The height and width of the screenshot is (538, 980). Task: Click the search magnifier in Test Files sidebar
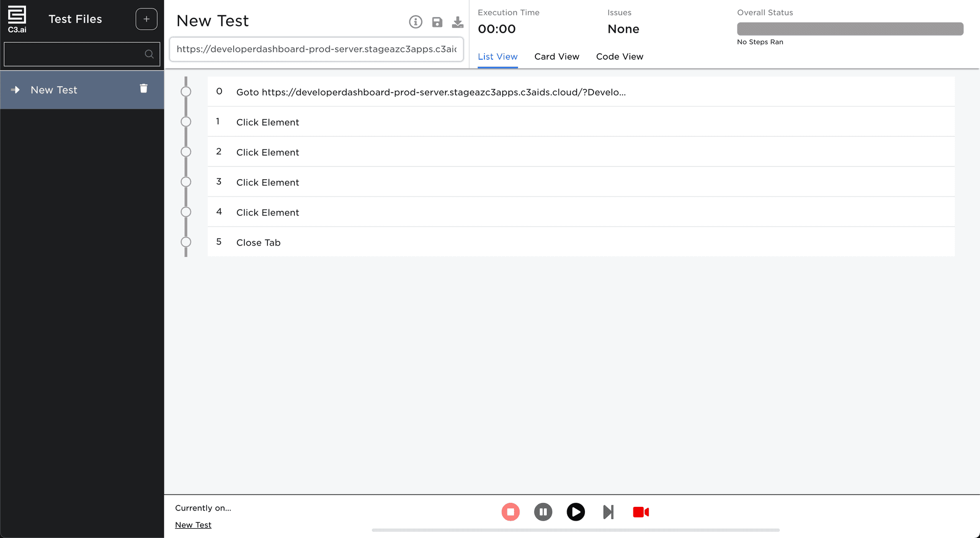click(x=149, y=54)
